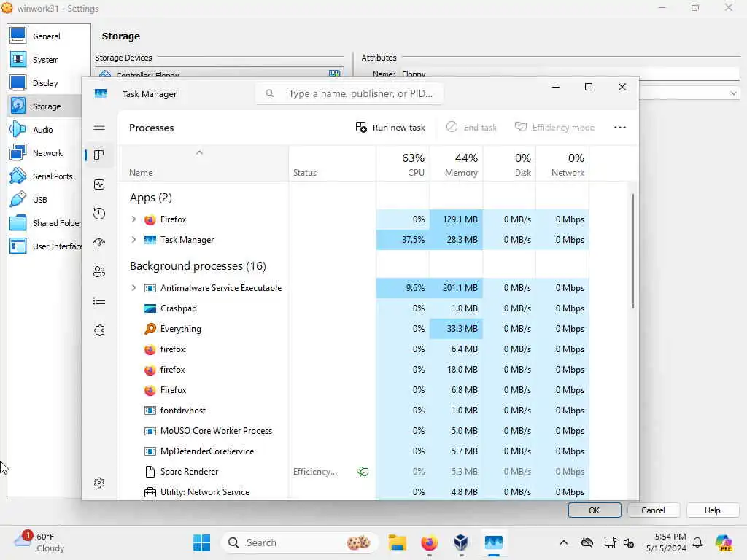Select the MoUSO Core Worker Process row
This screenshot has height=560, width=747.
(x=354, y=430)
